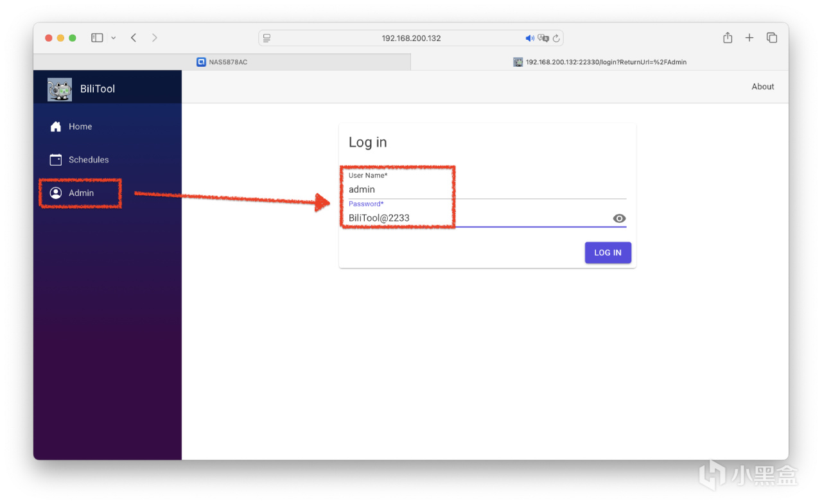Click the Log in heading text
822x504 pixels.
(368, 143)
